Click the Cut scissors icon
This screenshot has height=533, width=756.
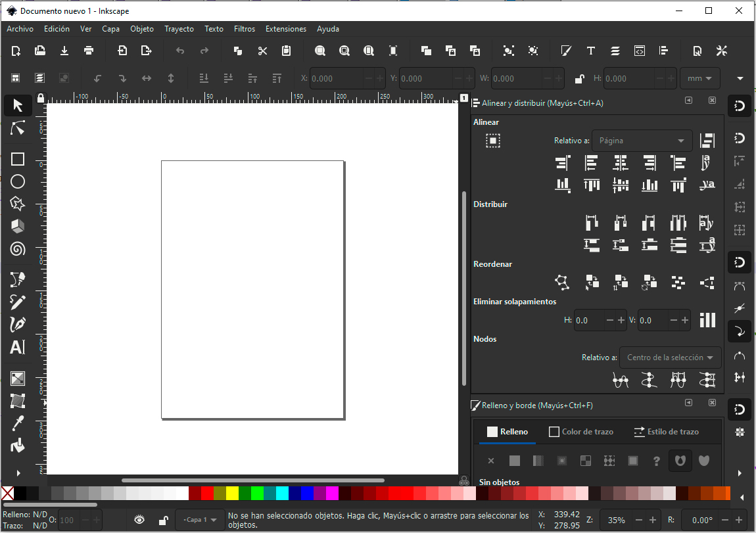click(x=262, y=51)
